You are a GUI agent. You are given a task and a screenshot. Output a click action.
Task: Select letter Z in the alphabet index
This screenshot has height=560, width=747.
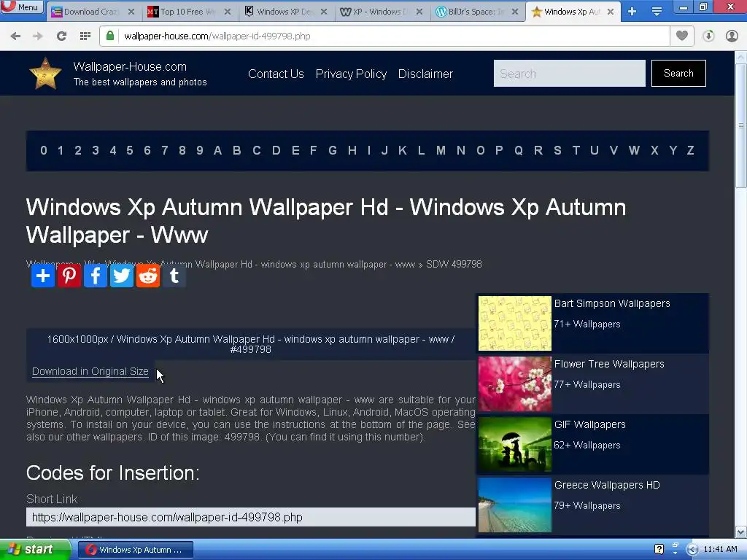pyautogui.click(x=690, y=150)
